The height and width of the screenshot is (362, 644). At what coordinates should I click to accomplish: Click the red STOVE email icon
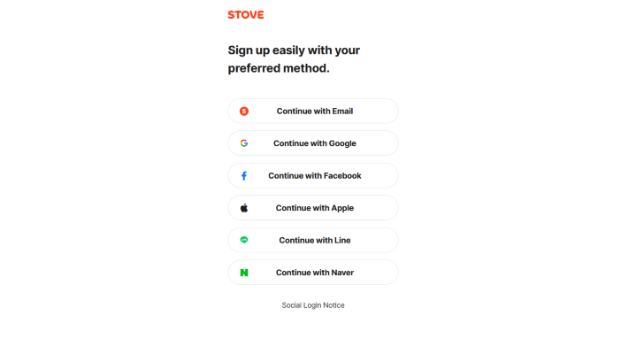coord(244,111)
